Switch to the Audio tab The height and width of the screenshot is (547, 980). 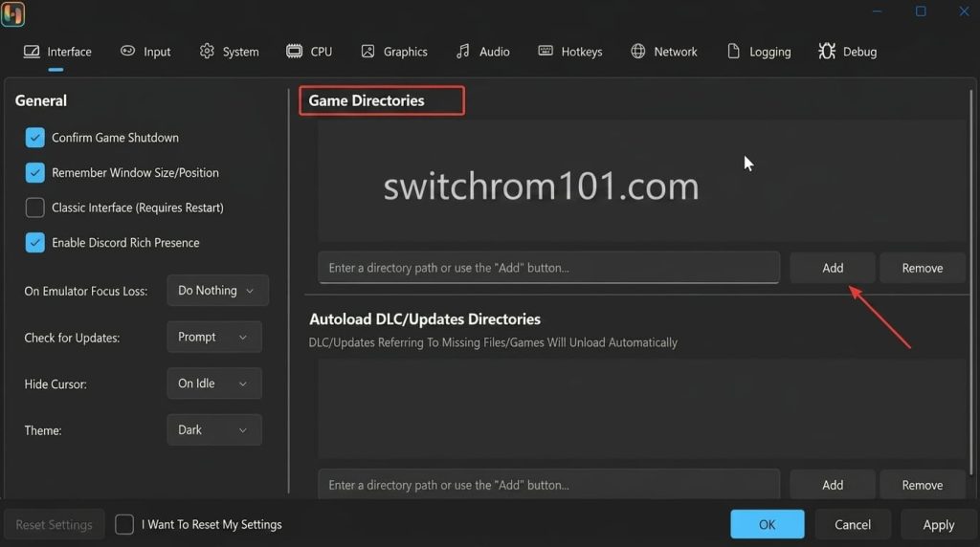click(x=482, y=52)
